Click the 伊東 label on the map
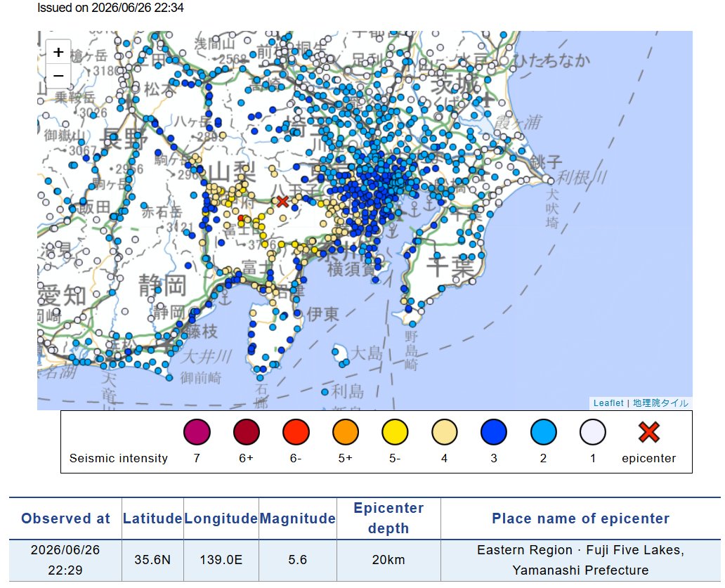Screen dimensions: 725x588 point(322,314)
